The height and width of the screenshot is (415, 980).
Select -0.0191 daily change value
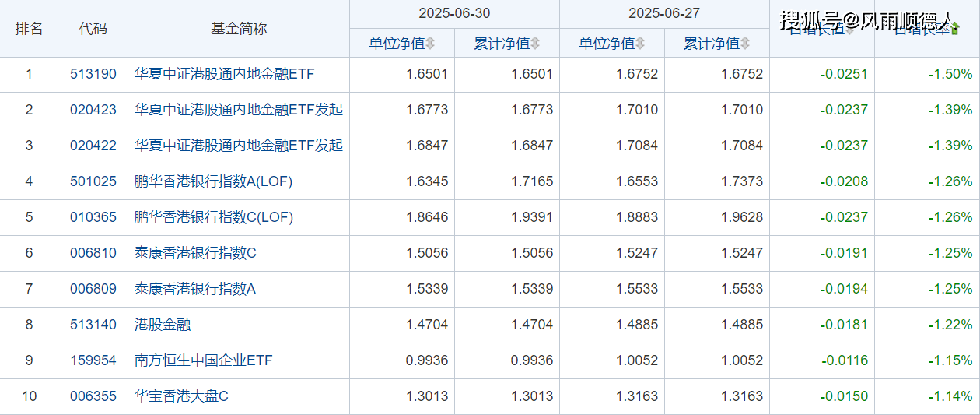pyautogui.click(x=844, y=254)
